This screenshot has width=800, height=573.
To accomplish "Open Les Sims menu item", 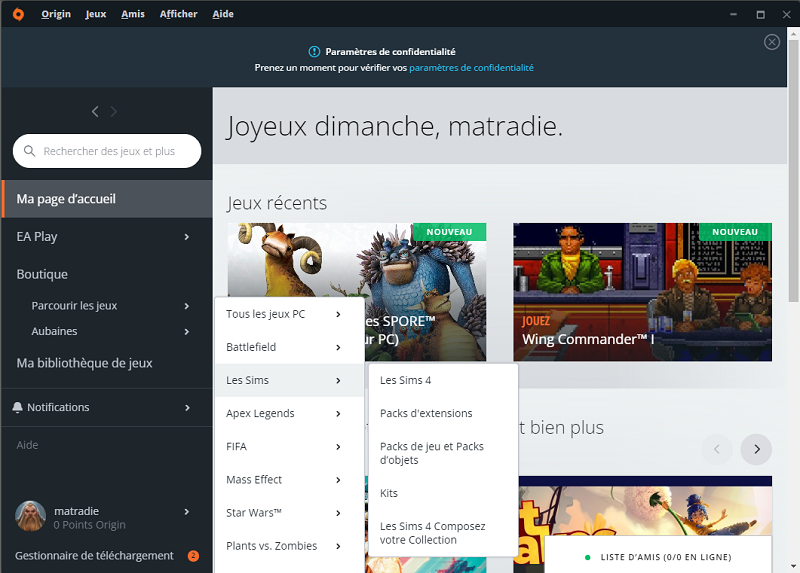I will pyautogui.click(x=289, y=381).
